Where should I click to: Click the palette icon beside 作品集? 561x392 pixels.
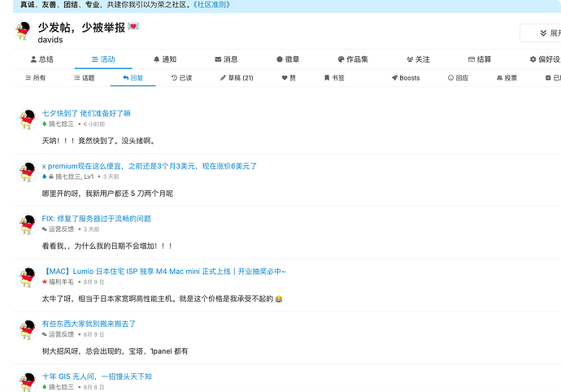coord(341,59)
